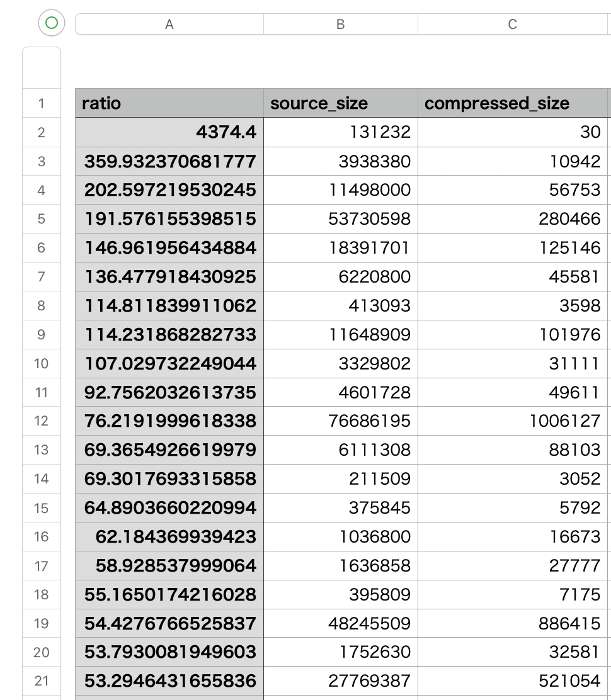Select cell with value 27769387
This screenshot has width=611, height=700.
click(x=341, y=681)
